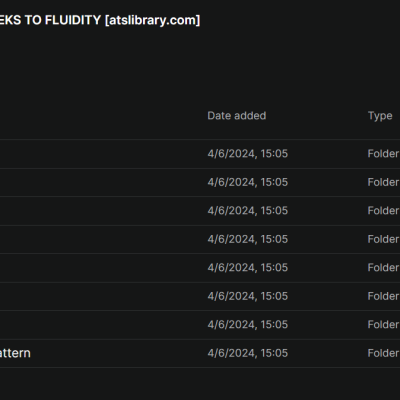
Task: Select the second row's date added cell
Action: (x=248, y=182)
